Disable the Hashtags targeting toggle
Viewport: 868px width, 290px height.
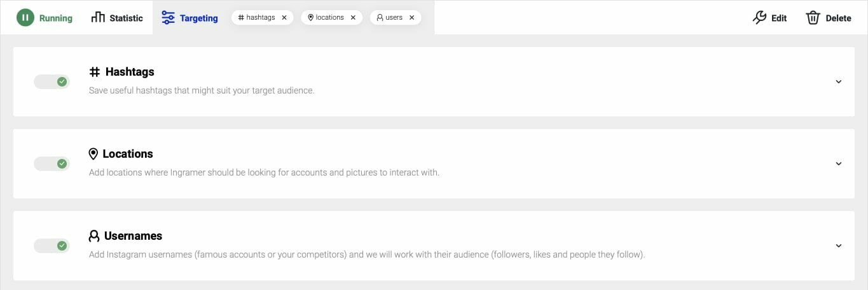(52, 81)
